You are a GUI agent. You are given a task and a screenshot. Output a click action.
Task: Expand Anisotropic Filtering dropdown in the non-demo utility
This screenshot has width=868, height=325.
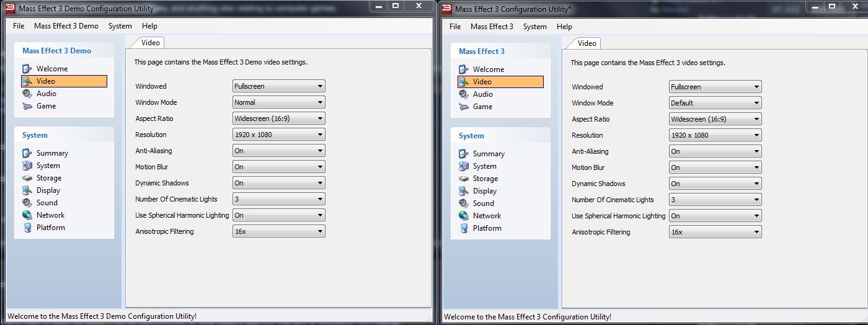click(x=715, y=232)
